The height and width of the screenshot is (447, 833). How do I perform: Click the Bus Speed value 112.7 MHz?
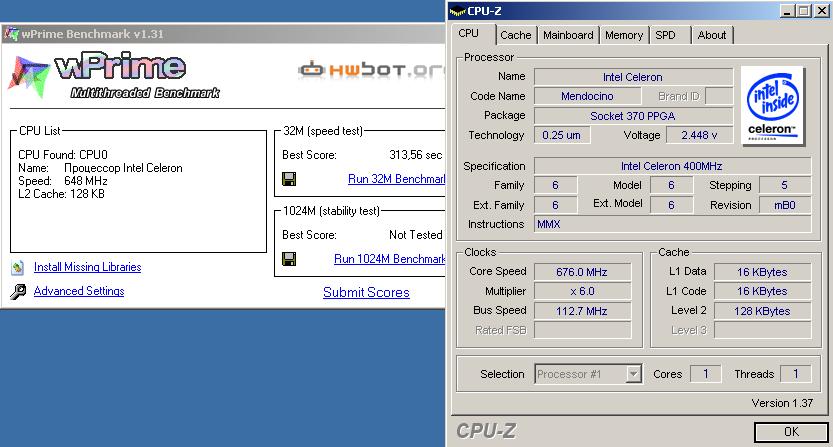[582, 311]
